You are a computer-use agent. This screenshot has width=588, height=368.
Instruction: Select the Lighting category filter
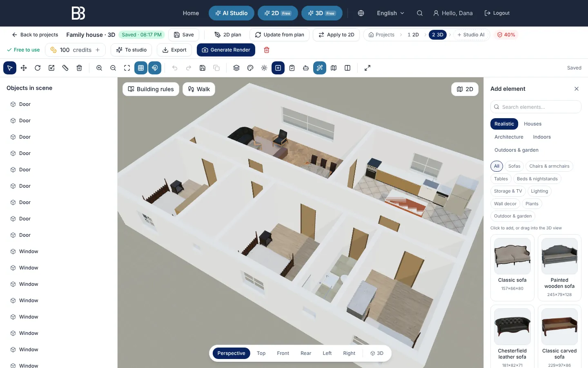point(539,191)
